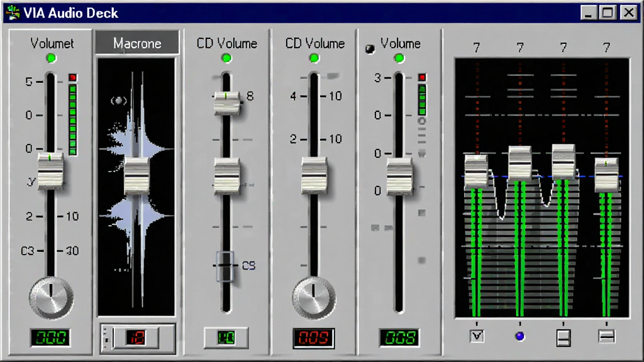The image size is (644, 362).
Task: Toggle the green LED under the Volume label
Action: coord(399,58)
